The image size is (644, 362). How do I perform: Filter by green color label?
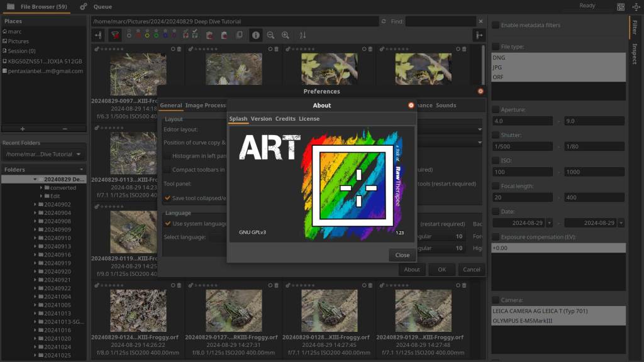[x=156, y=35]
